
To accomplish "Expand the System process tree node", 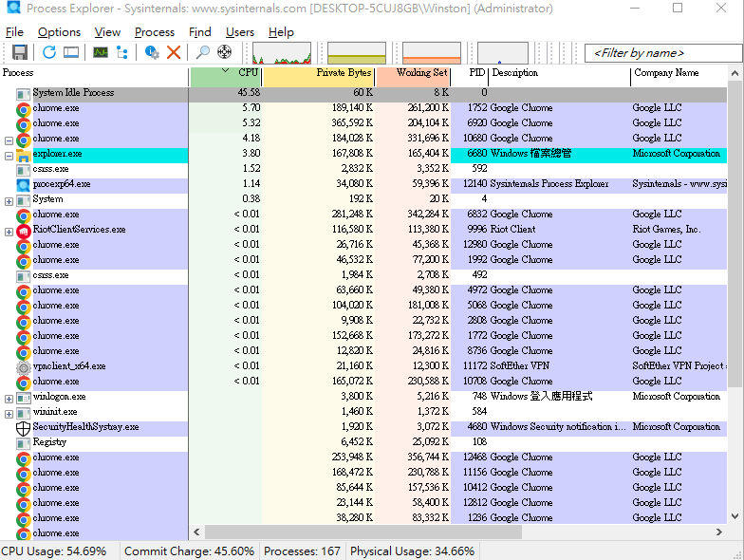I will pyautogui.click(x=9, y=201).
